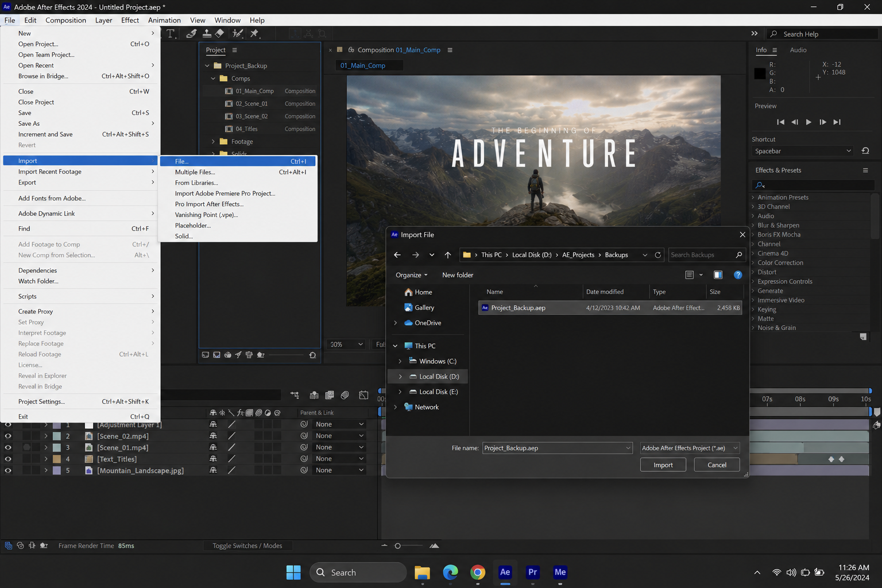Expand the Footage folder in Project panel
882x588 pixels.
tap(213, 142)
